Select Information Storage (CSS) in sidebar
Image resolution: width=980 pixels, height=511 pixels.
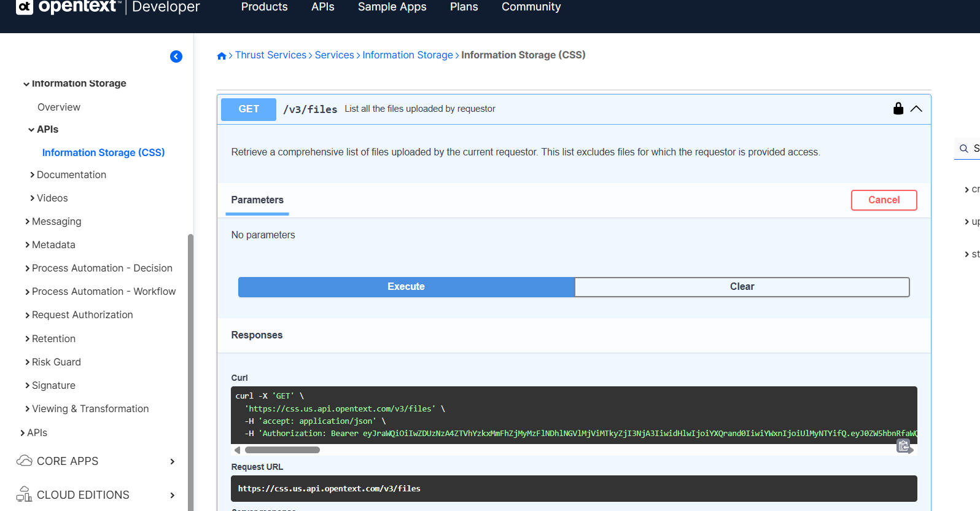(x=104, y=153)
